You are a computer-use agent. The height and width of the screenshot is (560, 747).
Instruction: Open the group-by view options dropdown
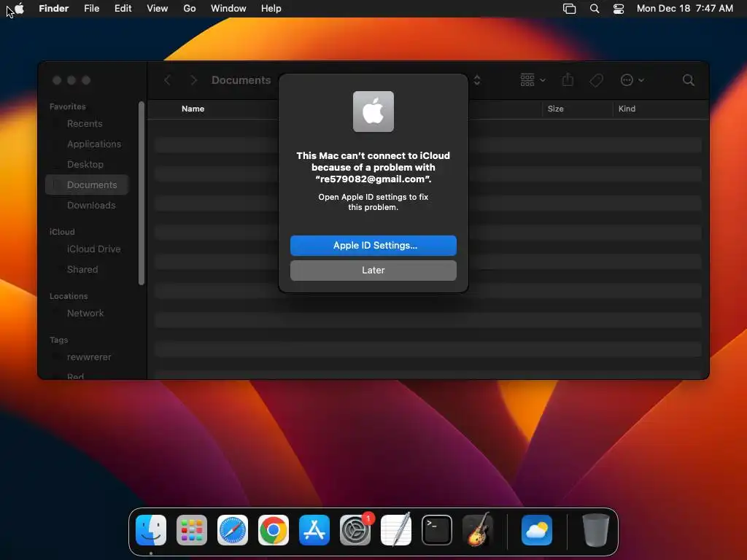point(533,80)
